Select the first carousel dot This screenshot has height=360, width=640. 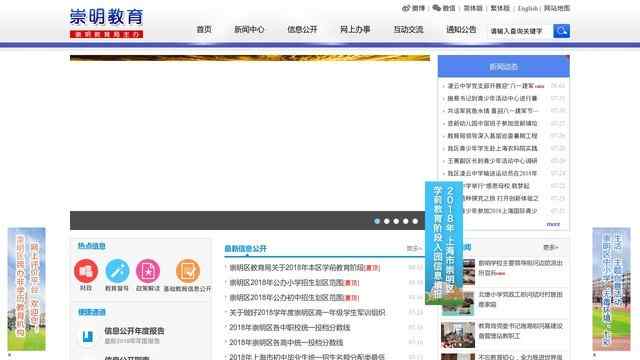click(x=377, y=221)
